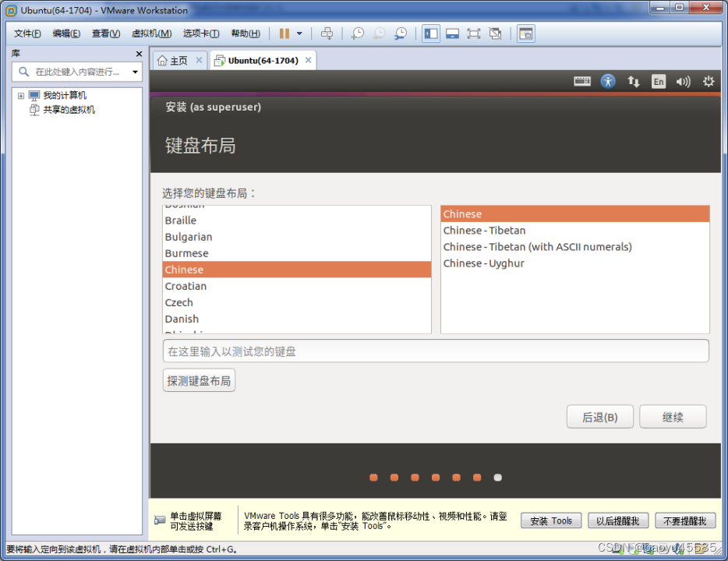The image size is (728, 561).
Task: Close the library panel
Action: click(x=139, y=54)
